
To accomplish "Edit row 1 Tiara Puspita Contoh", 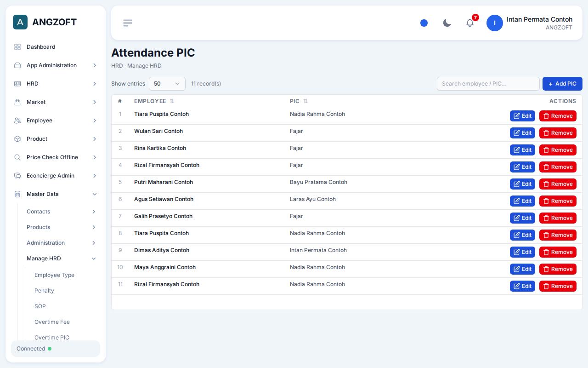I will click(x=522, y=116).
